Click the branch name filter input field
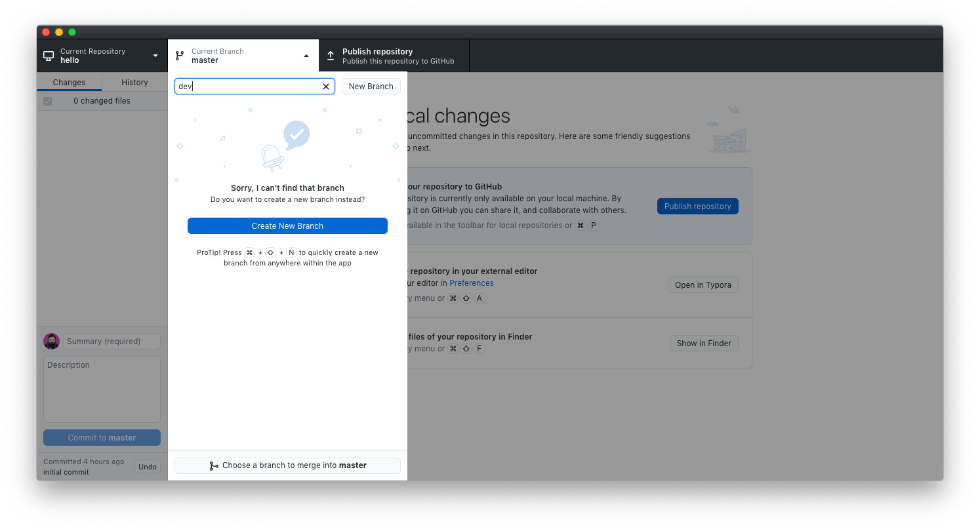This screenshot has width=980, height=529. tap(249, 86)
